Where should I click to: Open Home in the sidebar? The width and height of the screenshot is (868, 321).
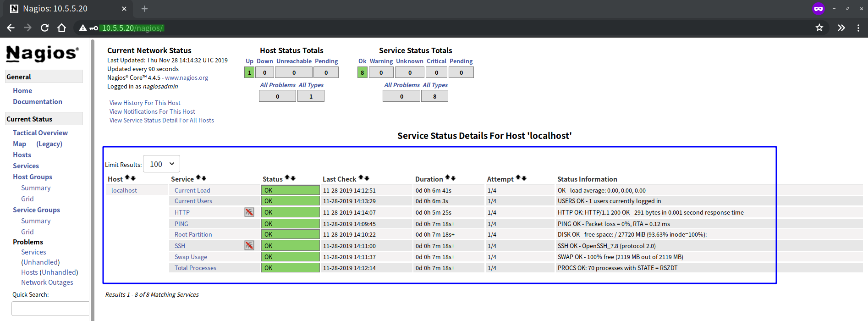(x=22, y=91)
